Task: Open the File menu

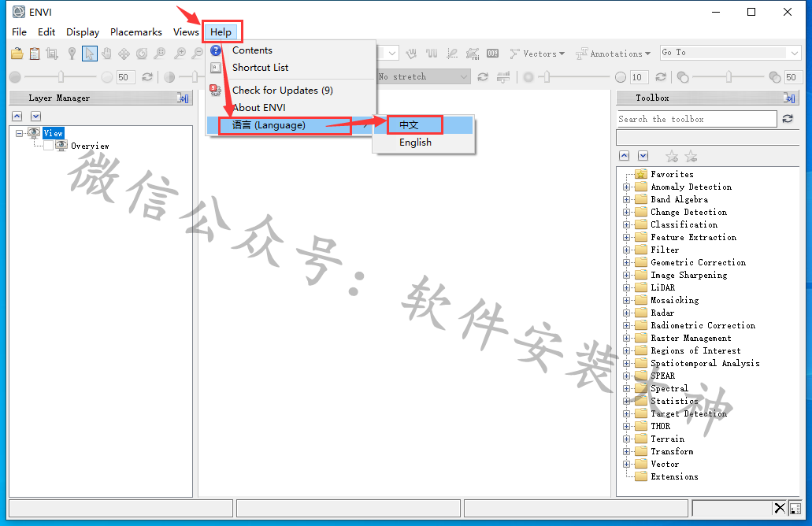Action: point(19,32)
